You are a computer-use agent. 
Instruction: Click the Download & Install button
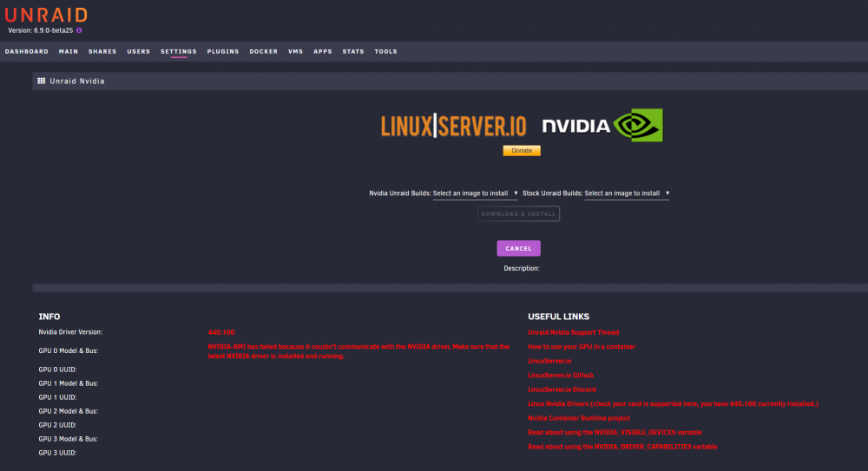point(519,213)
